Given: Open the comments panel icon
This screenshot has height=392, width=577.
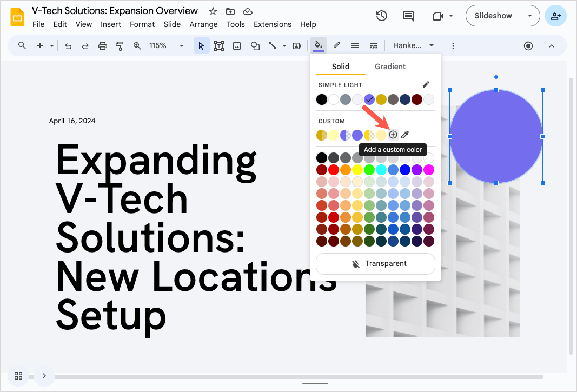Looking at the screenshot, I should 408,16.
